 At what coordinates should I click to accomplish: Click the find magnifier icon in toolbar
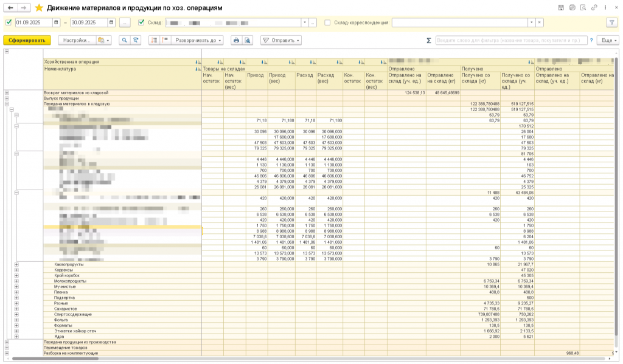[x=124, y=40]
